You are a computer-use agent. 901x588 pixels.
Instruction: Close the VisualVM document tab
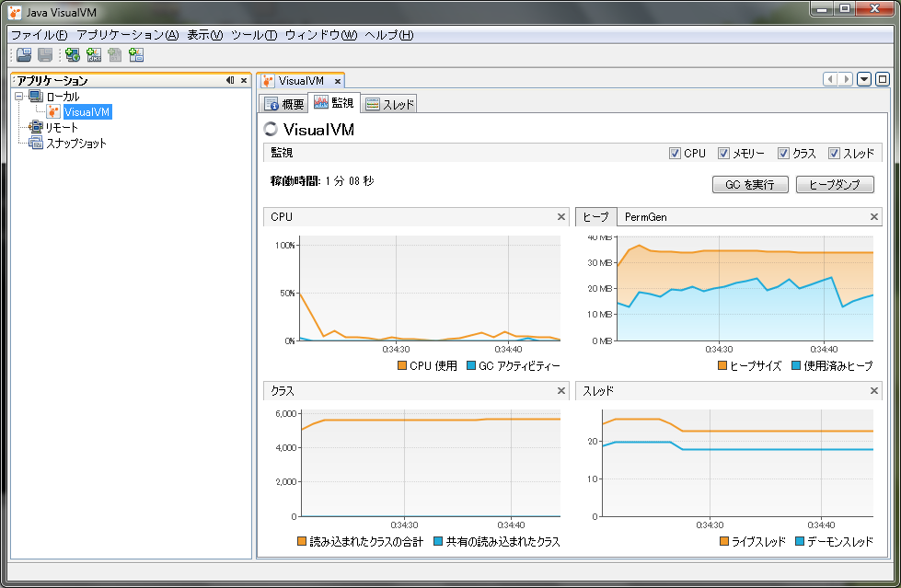[x=338, y=81]
